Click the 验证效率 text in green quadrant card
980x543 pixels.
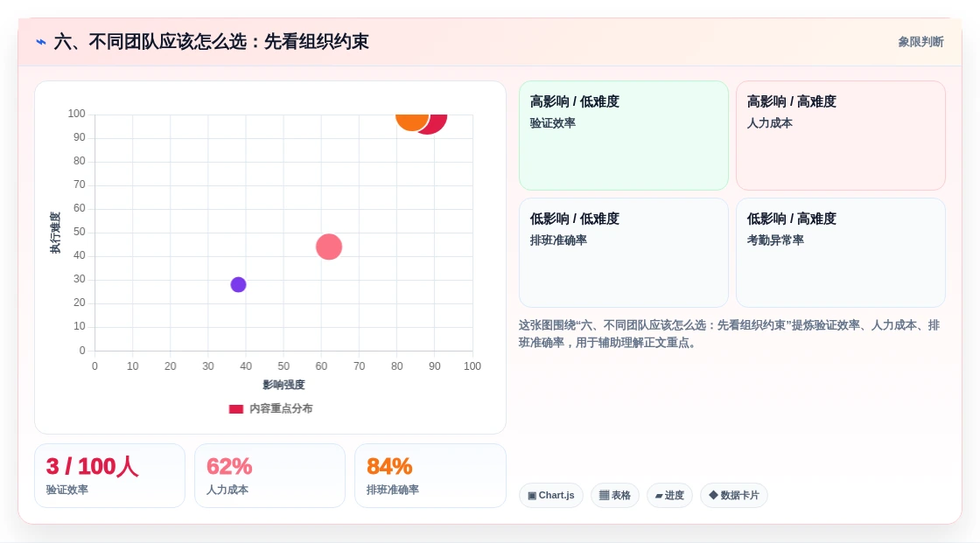[552, 123]
